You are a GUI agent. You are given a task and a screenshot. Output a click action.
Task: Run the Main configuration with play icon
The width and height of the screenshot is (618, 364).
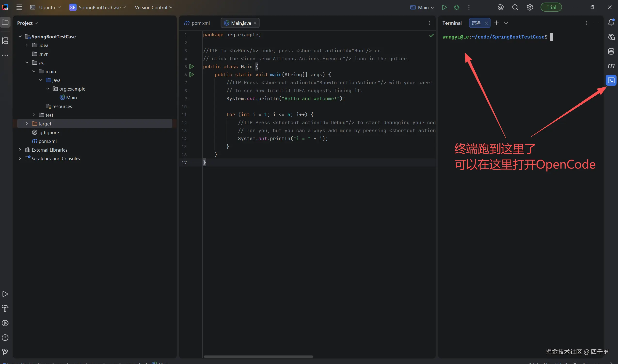coord(444,7)
